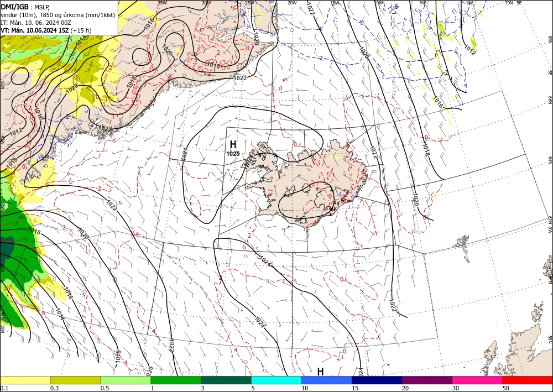Click the navy 15–20 mm legend swatch
This screenshot has width=553, height=392.
pos(377,380)
